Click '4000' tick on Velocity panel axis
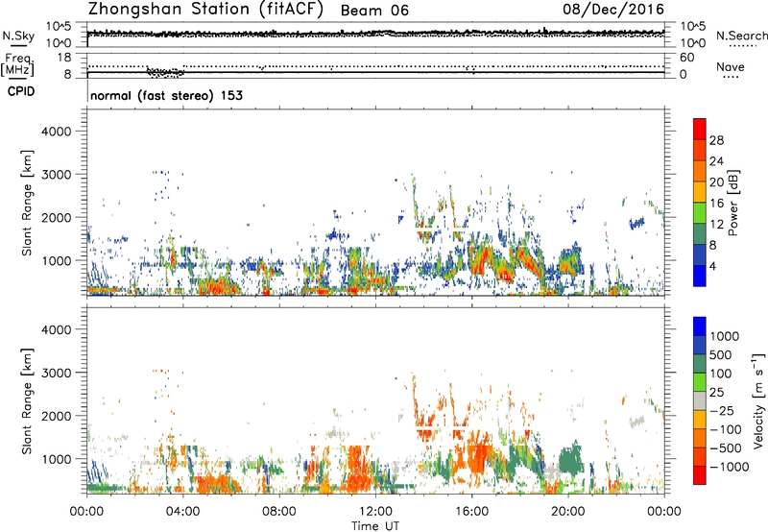 [x=57, y=329]
